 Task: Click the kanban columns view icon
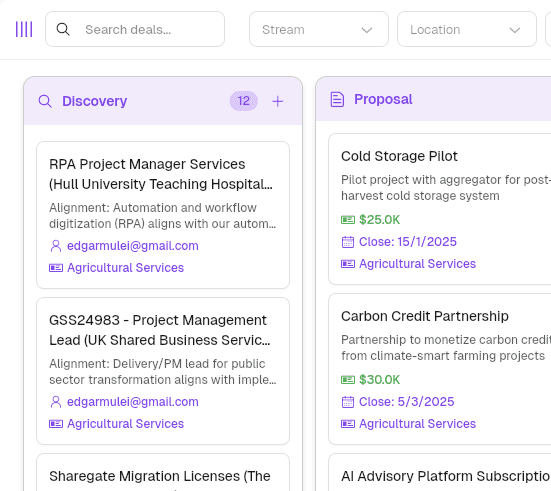24,29
